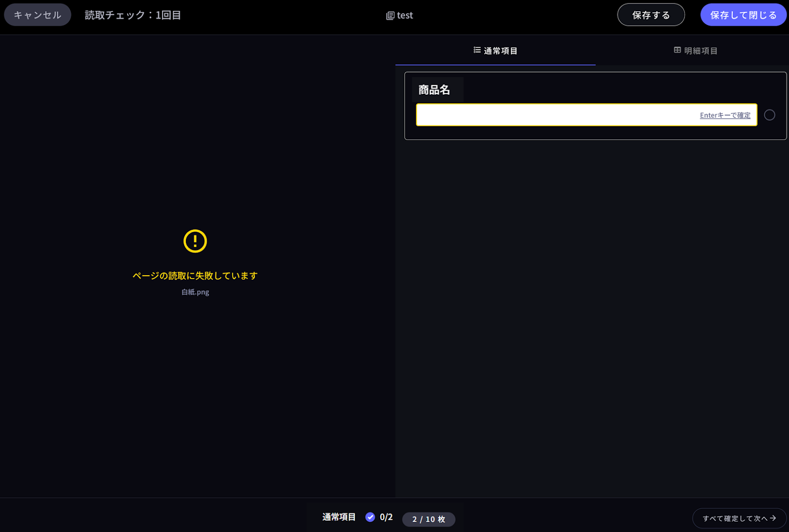Screen dimensions: 789x532
Task: Click the 白紙.png file name
Action: click(x=195, y=292)
